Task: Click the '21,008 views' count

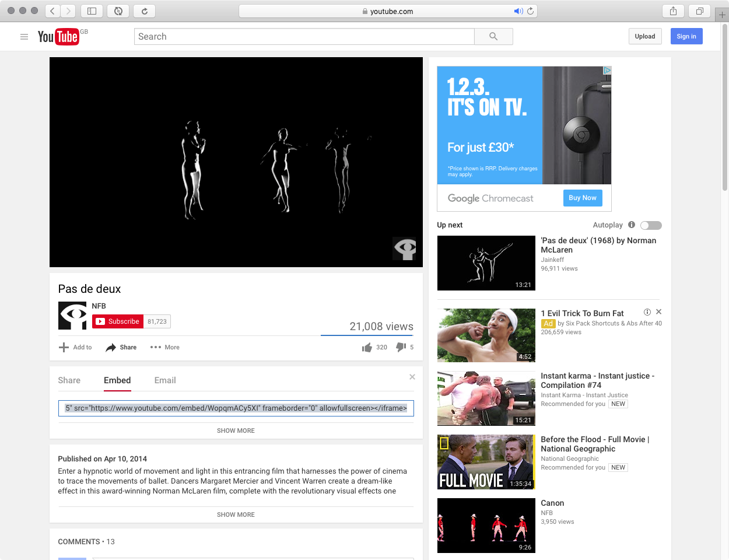Action: click(381, 327)
